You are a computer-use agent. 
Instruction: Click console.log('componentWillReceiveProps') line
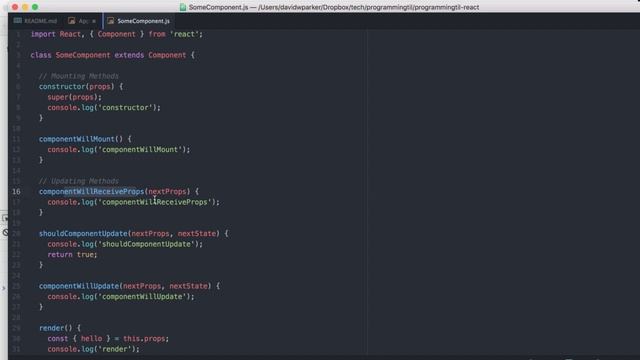(x=133, y=202)
